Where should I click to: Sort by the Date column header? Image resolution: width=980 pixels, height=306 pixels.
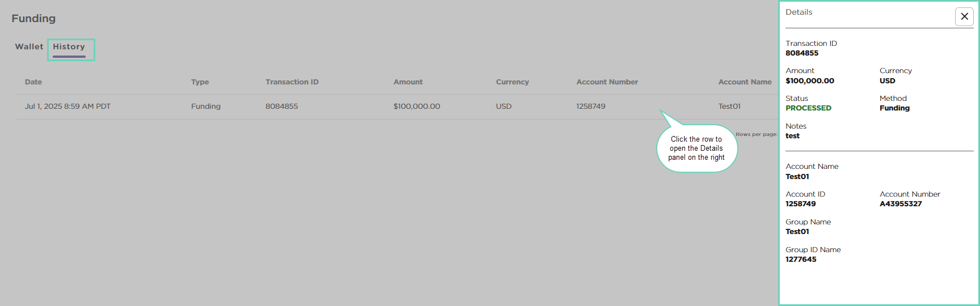33,82
